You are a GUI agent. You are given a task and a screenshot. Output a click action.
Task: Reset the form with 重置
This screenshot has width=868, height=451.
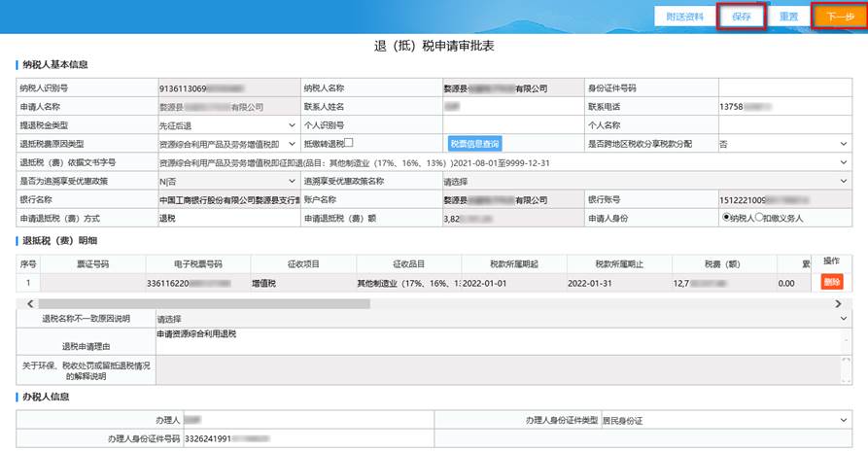pyautogui.click(x=788, y=17)
